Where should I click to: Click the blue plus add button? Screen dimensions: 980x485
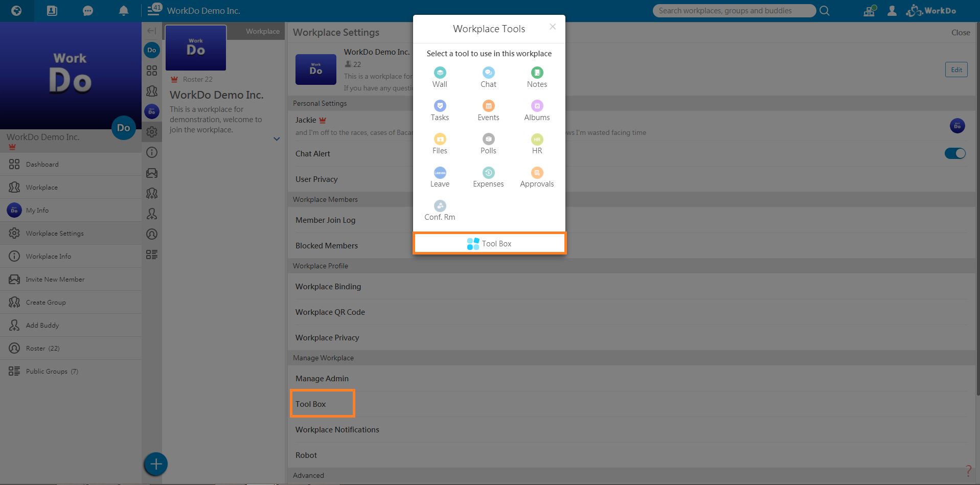(156, 464)
